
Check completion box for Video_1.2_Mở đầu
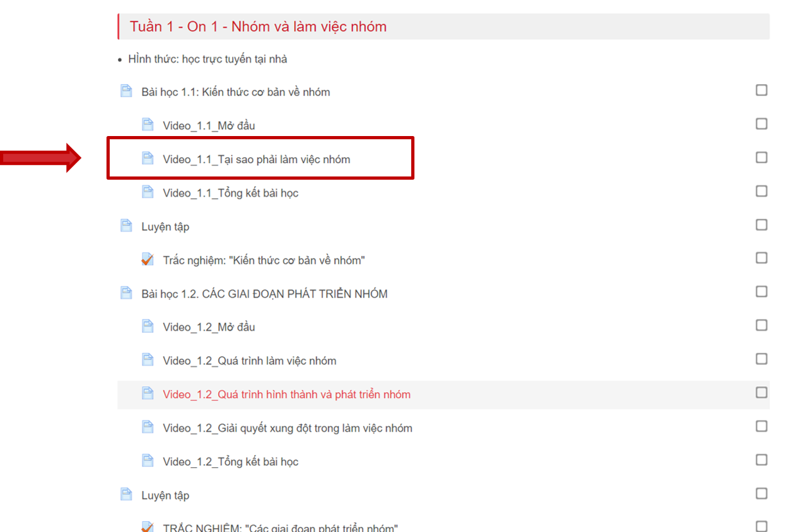pyautogui.click(x=761, y=325)
